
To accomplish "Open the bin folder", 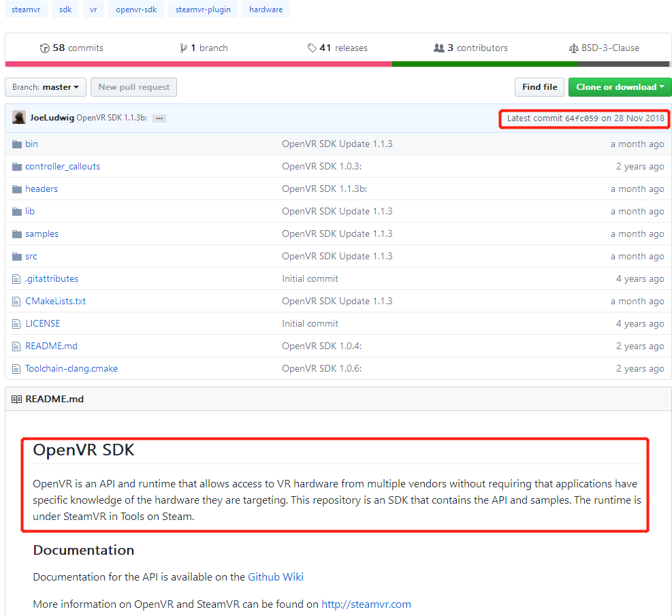I will coord(31,144).
